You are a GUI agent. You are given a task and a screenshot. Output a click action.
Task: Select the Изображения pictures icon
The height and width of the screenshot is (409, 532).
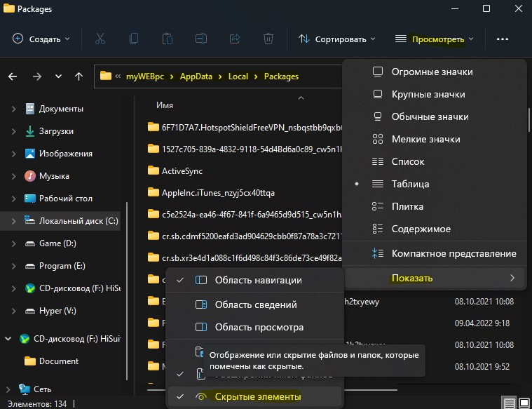(x=30, y=154)
